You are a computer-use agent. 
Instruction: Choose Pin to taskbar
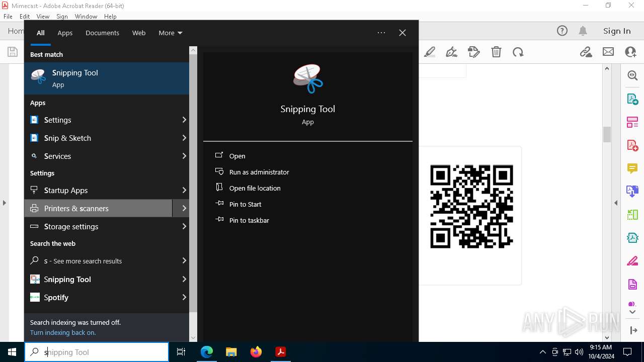pyautogui.click(x=249, y=220)
